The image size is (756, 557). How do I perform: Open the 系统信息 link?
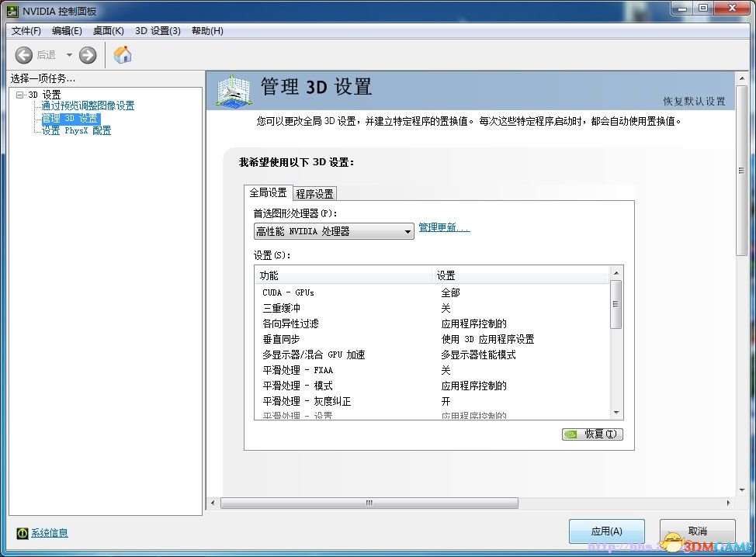pos(50,533)
